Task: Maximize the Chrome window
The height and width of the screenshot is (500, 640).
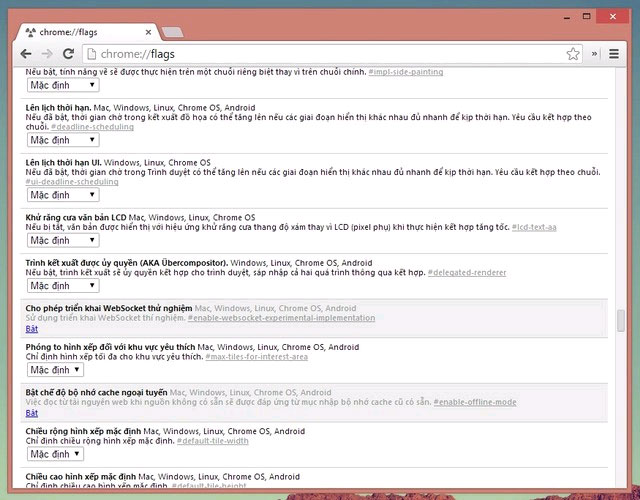Action: (587, 16)
